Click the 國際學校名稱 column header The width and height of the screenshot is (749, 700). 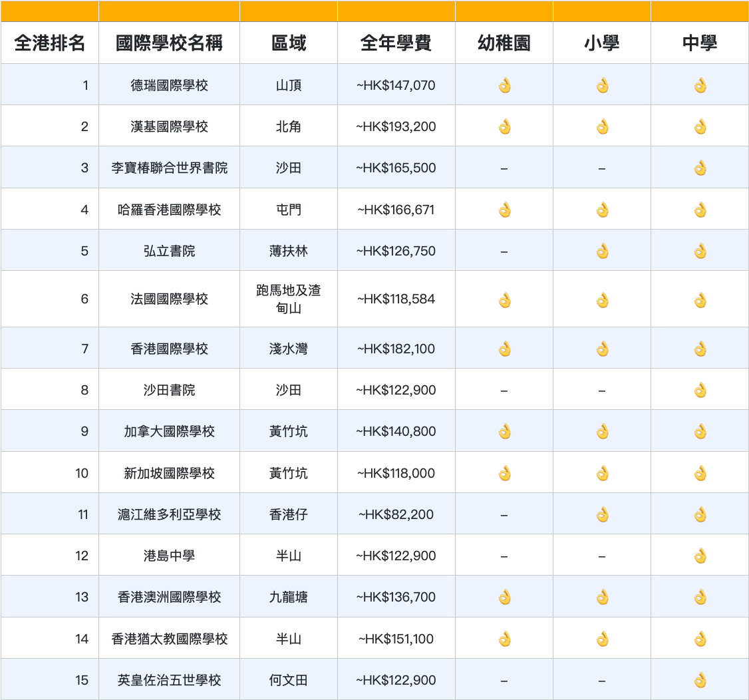coord(169,43)
